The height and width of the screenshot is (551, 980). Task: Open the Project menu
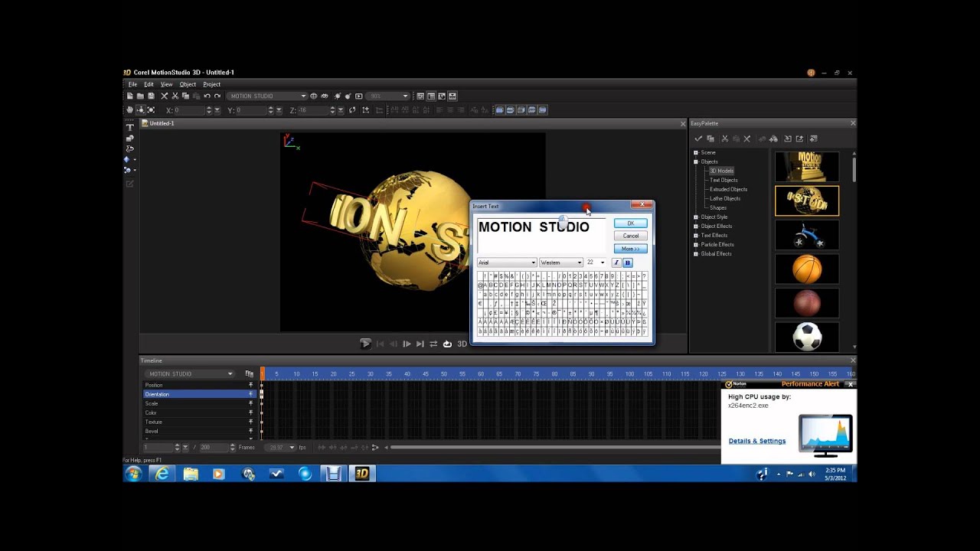pos(211,84)
